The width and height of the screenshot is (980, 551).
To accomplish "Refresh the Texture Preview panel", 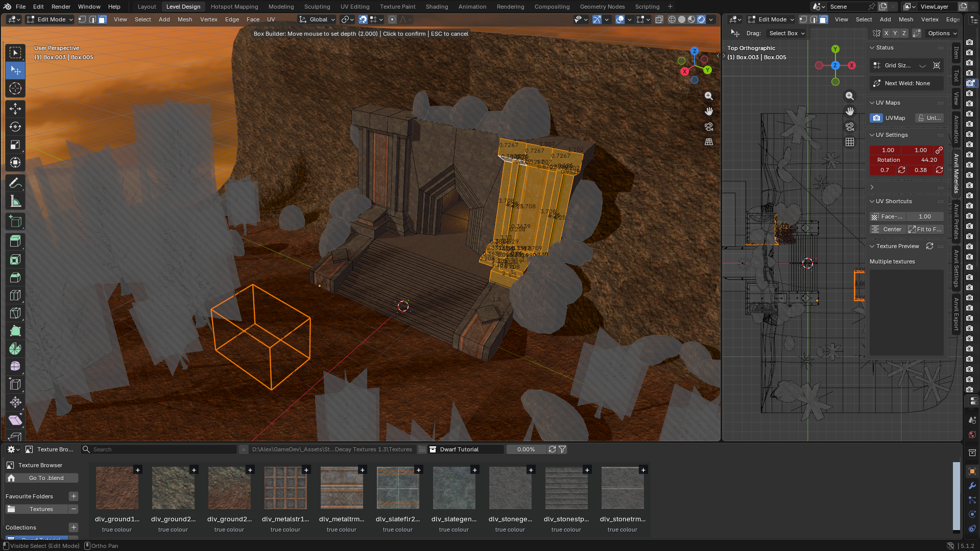I will point(930,246).
